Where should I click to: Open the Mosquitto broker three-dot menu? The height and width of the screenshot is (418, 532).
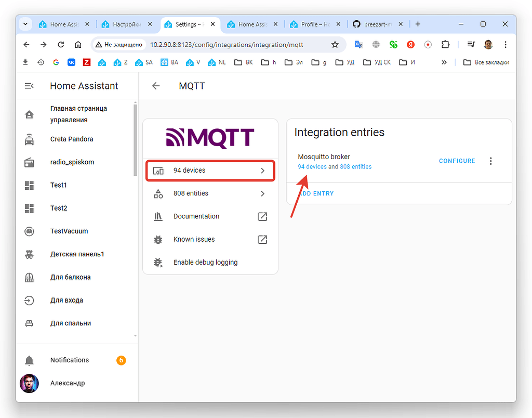[490, 161]
